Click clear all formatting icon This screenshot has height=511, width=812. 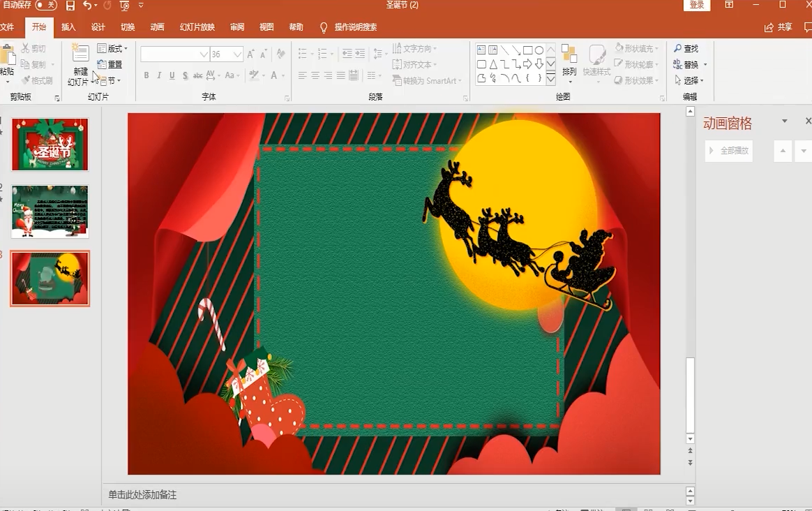point(280,54)
